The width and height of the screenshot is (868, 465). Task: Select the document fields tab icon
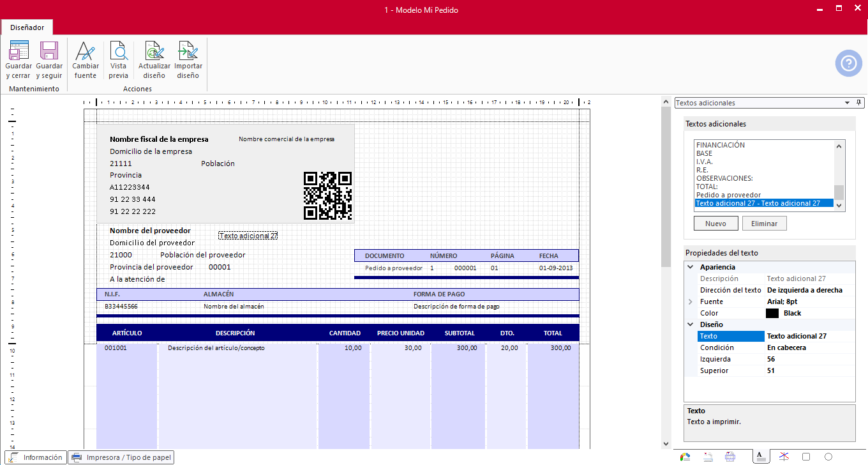(x=708, y=457)
